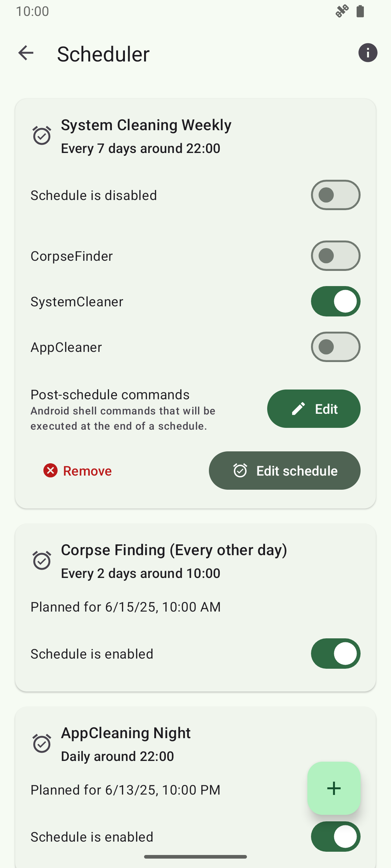Collapse the System Cleaning Weekly card title
This screenshot has height=868, width=391.
(x=146, y=125)
